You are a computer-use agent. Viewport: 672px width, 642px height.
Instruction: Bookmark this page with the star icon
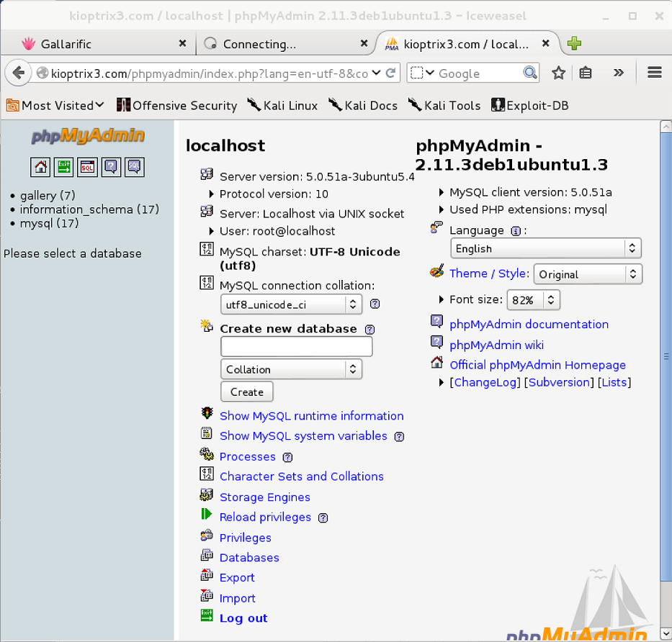point(558,73)
